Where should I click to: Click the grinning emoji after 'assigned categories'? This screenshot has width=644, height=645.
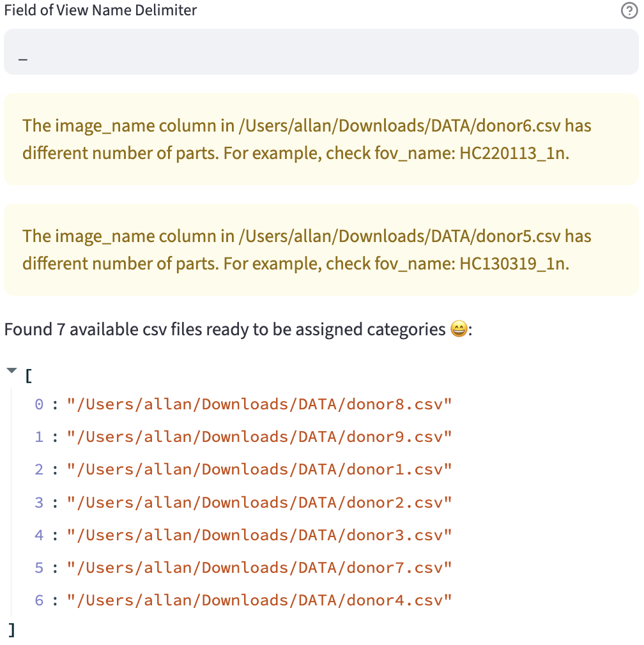(x=458, y=330)
